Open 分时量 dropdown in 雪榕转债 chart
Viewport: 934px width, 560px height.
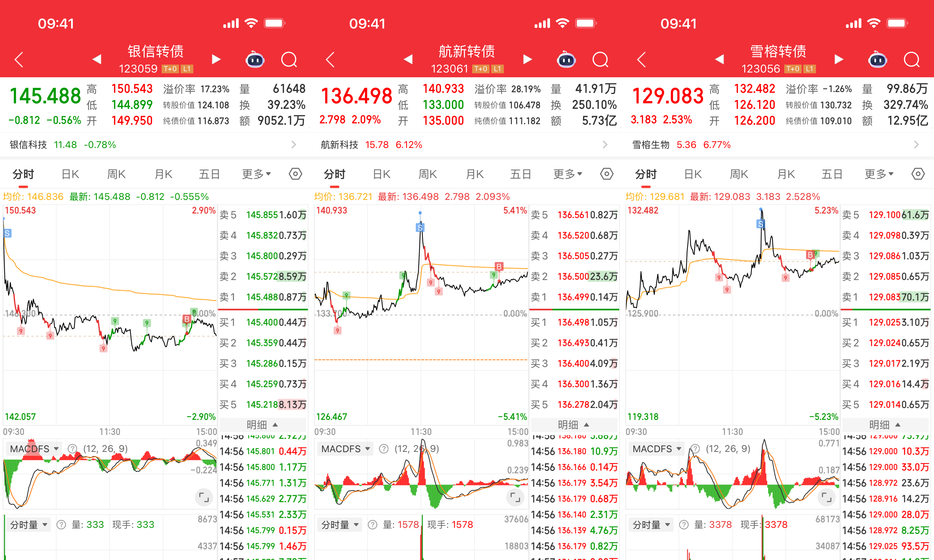click(x=651, y=525)
